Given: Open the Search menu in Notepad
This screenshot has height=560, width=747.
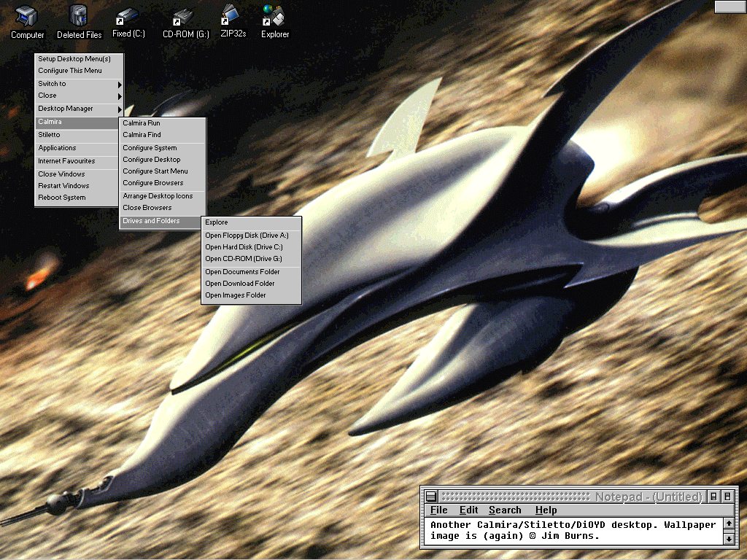Looking at the screenshot, I should pos(505,510).
